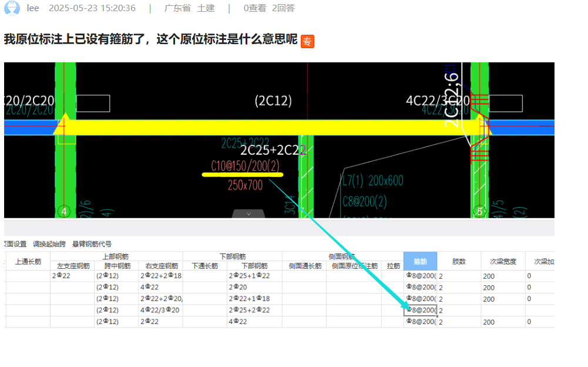Screen dimensions: 588x367
Task: Click the table cell 4⌽22/3⌽20
Action: [x=160, y=311]
